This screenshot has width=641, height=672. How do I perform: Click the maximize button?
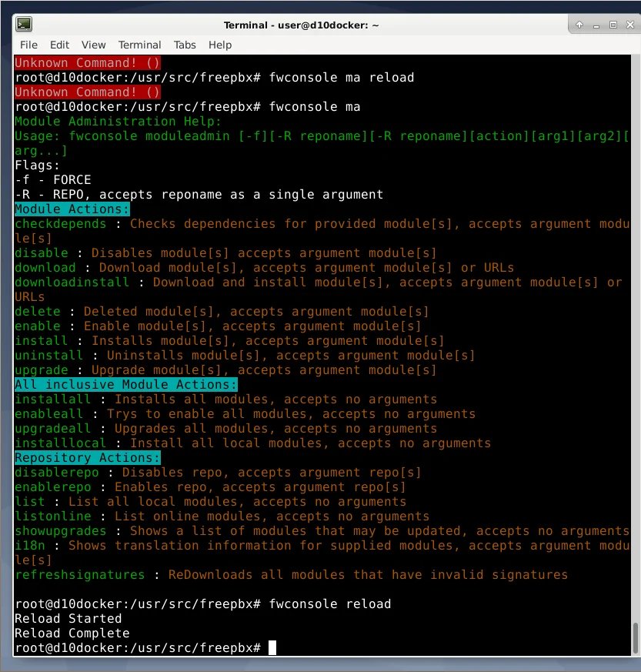(x=613, y=25)
